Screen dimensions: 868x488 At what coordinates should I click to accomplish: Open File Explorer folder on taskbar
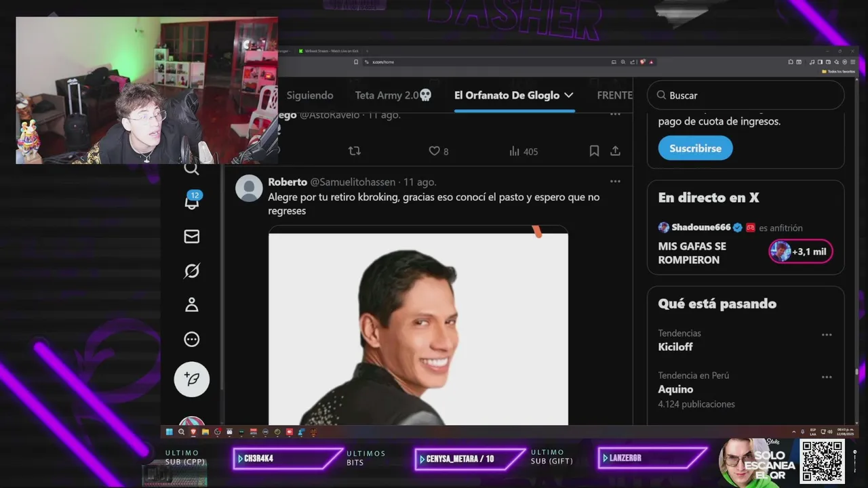coord(205,432)
